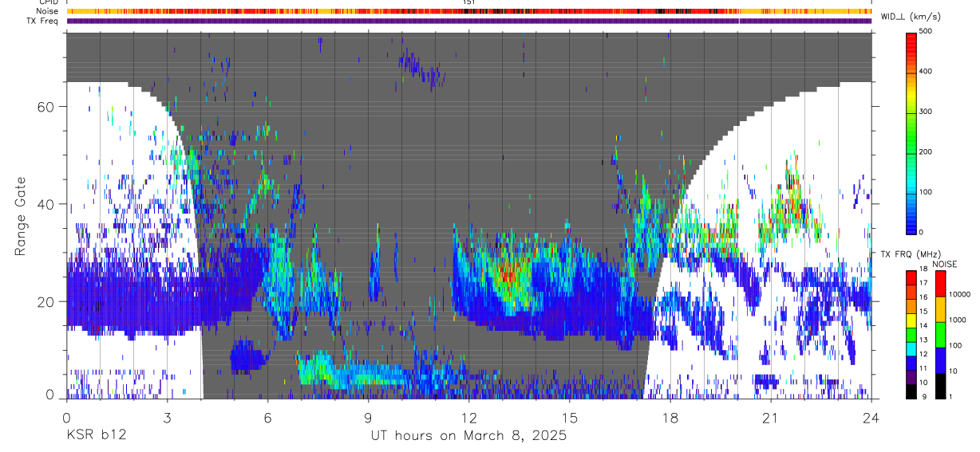Click the 'NOISE' legend title
The width and height of the screenshot is (980, 452).
pos(946,264)
